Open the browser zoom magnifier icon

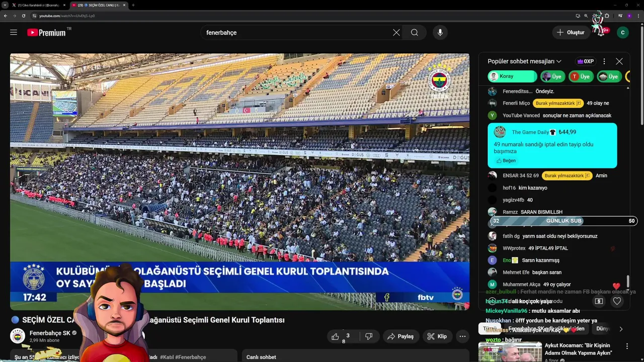pyautogui.click(x=586, y=16)
